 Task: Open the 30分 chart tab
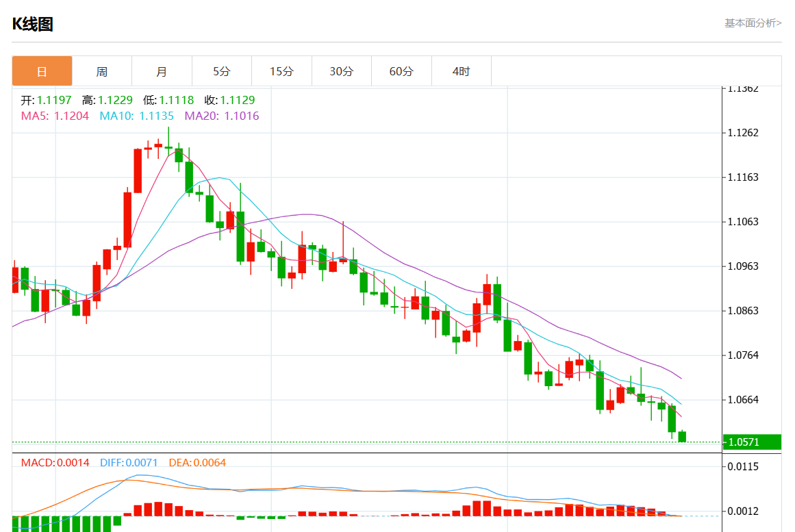[x=341, y=71]
